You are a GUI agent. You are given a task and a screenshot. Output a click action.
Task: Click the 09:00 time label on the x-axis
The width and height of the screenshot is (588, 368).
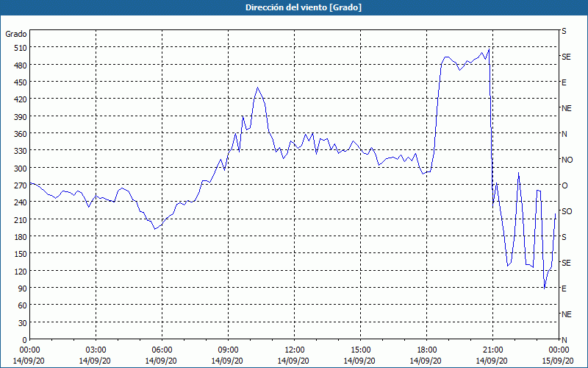pos(228,350)
